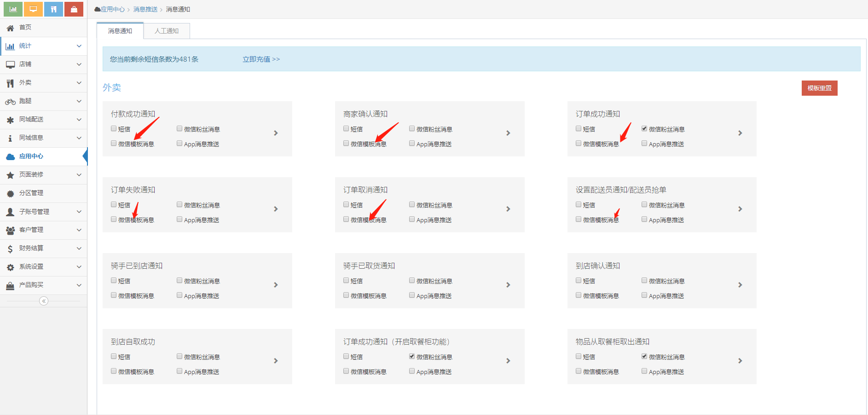Click the dollar sign icon beside 财务结算

[10, 249]
